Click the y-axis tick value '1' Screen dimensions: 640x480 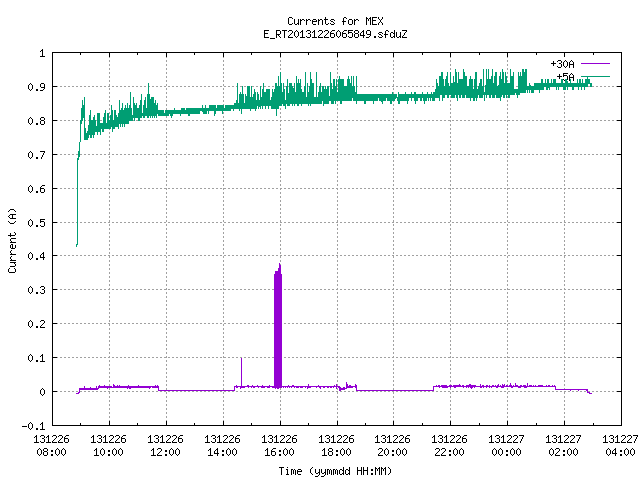coord(42,53)
